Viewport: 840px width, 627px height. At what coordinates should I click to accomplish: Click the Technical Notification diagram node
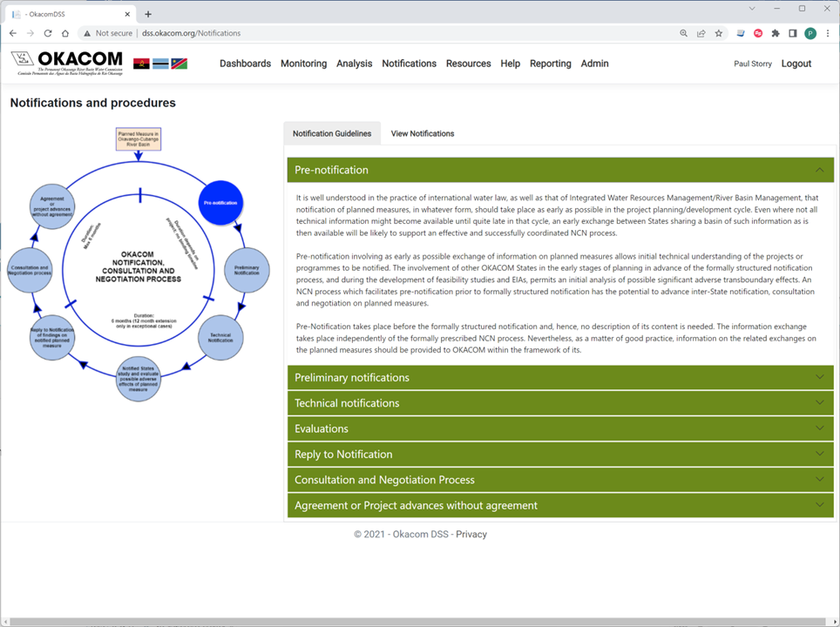pyautogui.click(x=220, y=338)
